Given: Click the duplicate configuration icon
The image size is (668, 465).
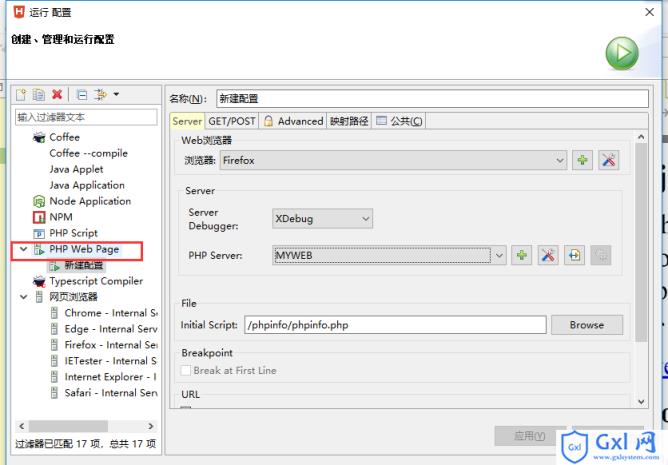Looking at the screenshot, I should [x=38, y=95].
